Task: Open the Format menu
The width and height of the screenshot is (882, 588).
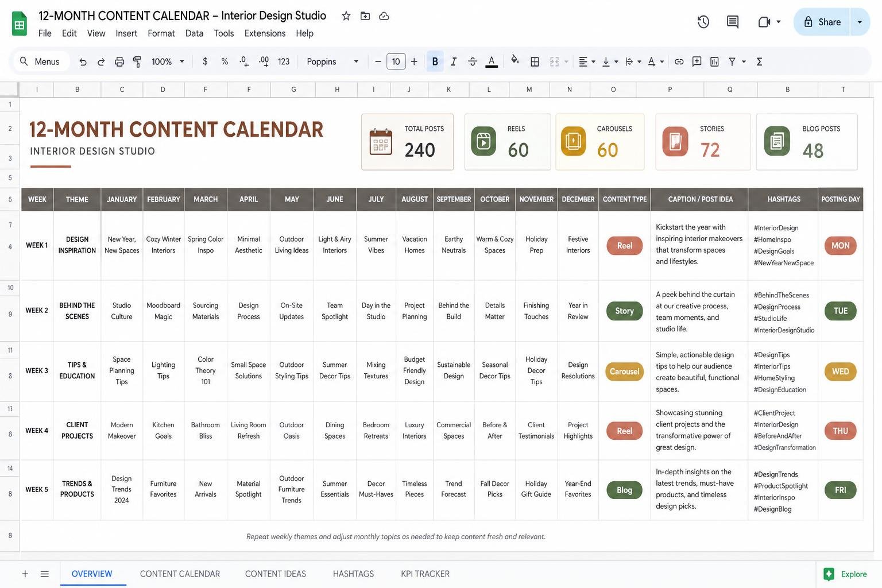Action: tap(161, 33)
